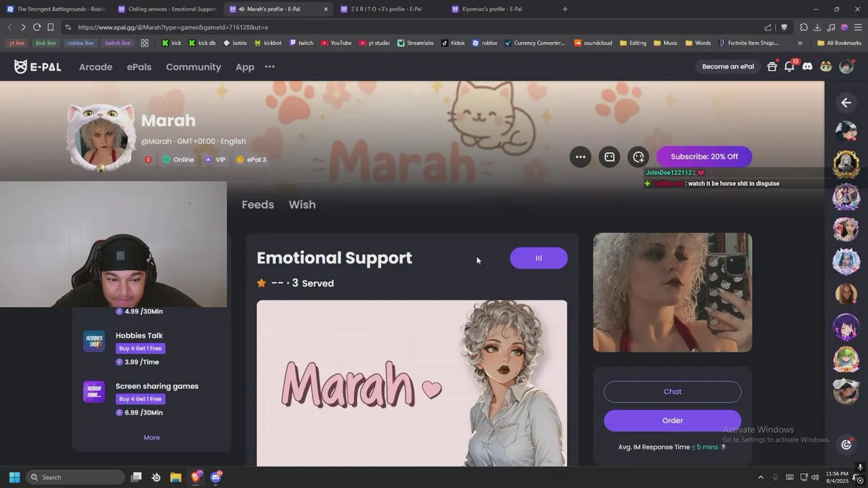Open Community in the E-Pal navigation
This screenshot has width=868, height=488.
[x=193, y=66]
